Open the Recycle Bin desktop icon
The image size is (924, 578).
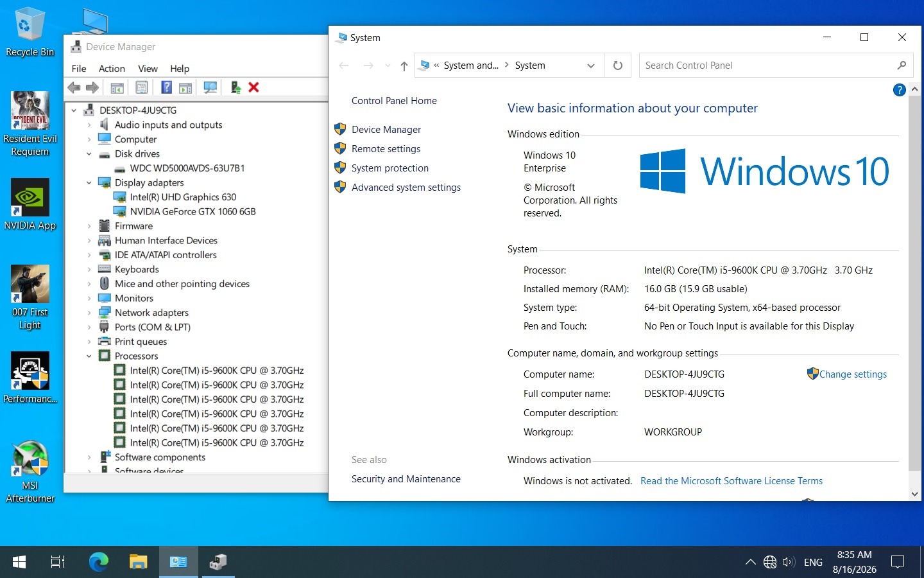[x=30, y=32]
